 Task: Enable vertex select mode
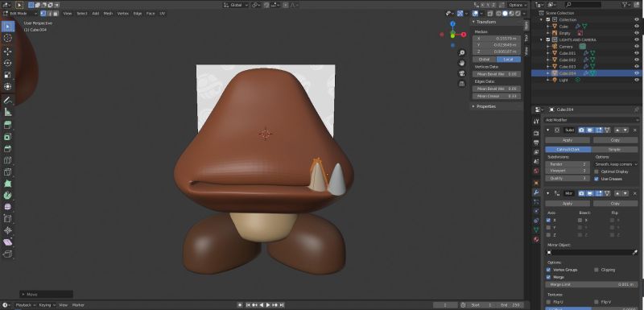pos(43,13)
